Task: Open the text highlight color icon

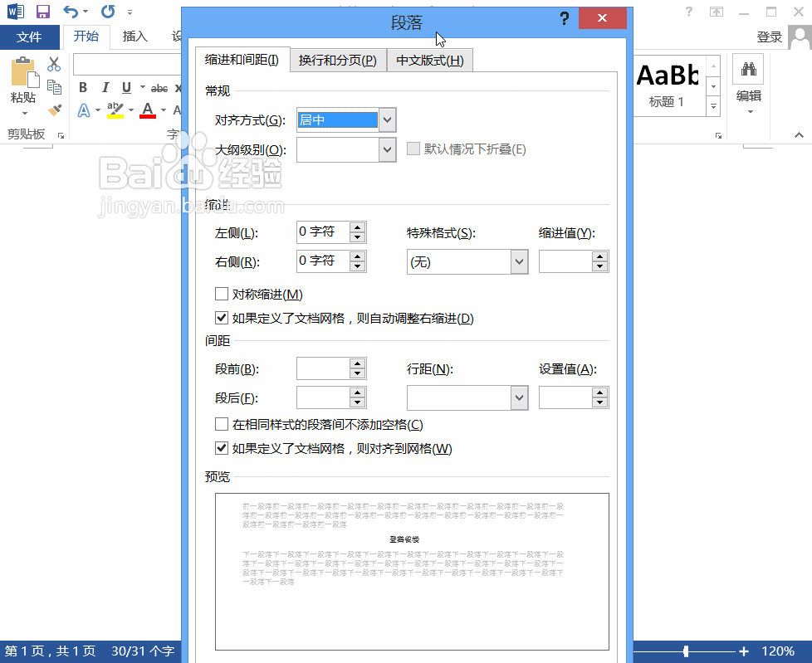Action: [115, 110]
